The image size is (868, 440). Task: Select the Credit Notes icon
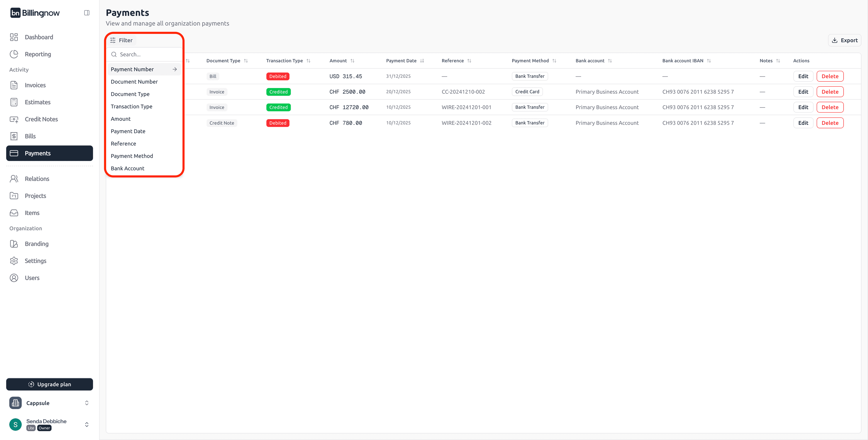(14, 119)
